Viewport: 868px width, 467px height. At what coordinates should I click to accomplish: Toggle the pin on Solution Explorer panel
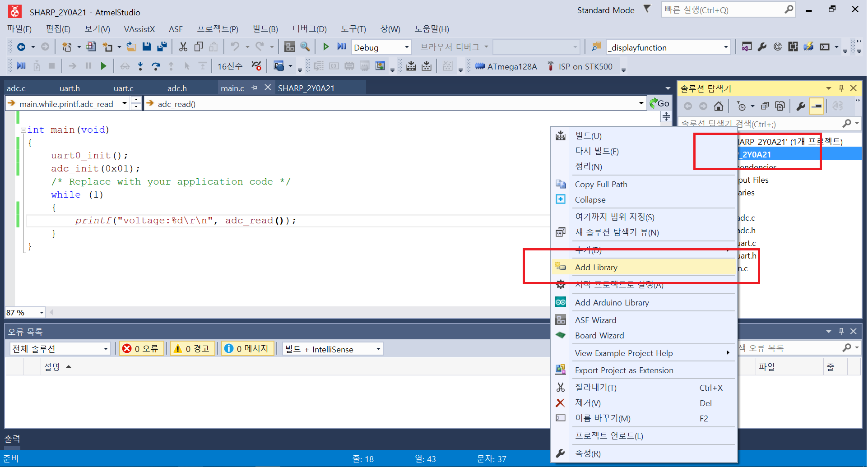coord(841,88)
